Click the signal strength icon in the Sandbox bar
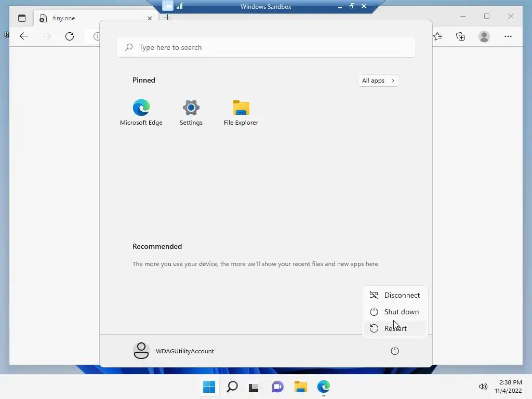532x399 pixels. point(179,6)
